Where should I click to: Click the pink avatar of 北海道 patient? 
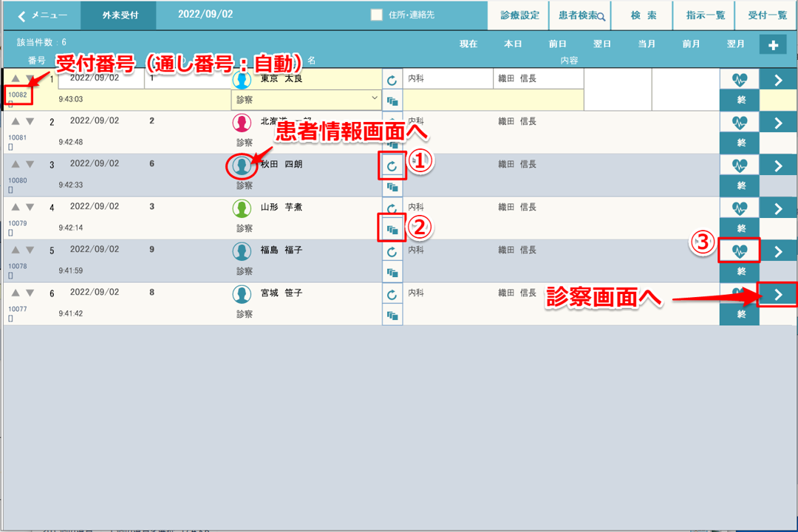[x=242, y=122]
